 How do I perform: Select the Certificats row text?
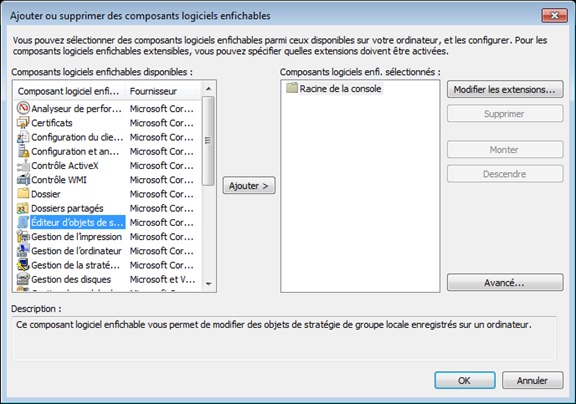coord(52,123)
